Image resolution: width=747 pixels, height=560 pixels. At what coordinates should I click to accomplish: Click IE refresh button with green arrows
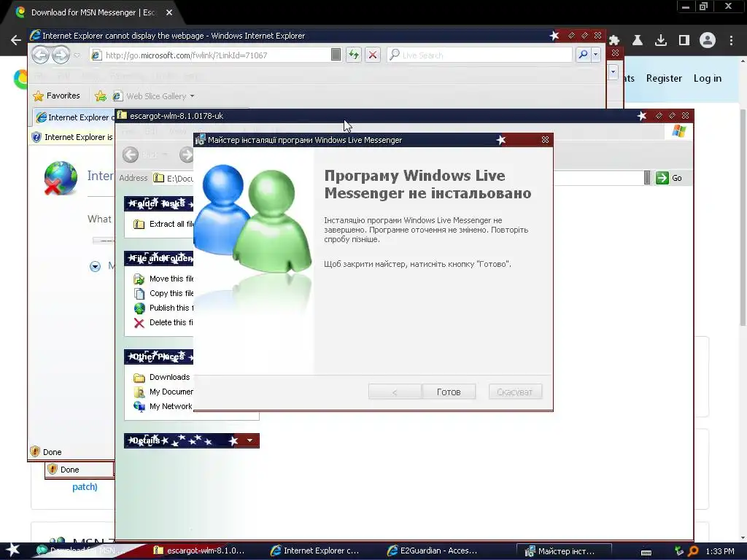(x=354, y=55)
